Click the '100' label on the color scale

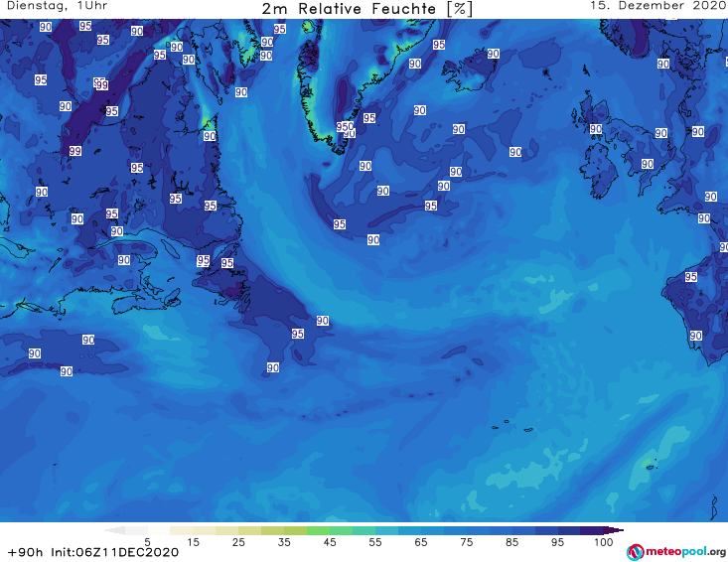click(x=603, y=542)
